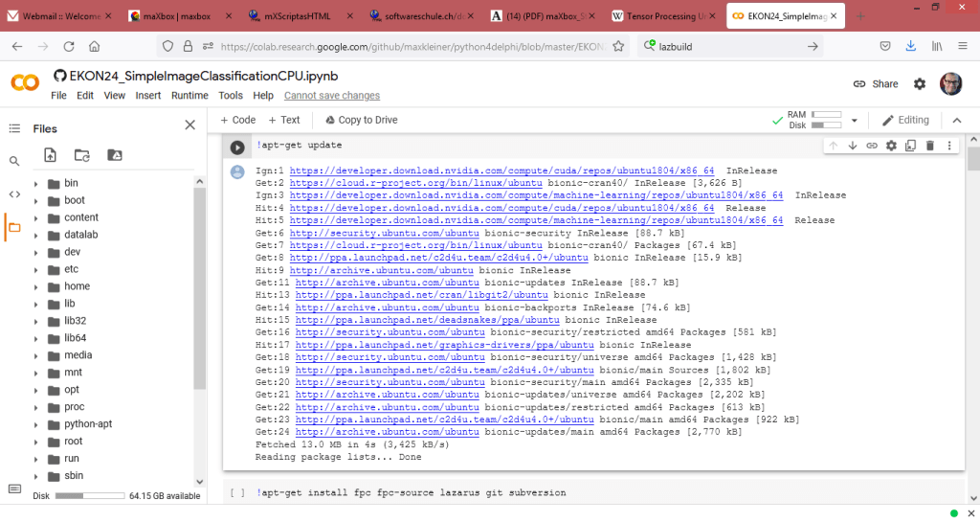Open the RAM and Disk dropdown arrow
The width and height of the screenshot is (980, 522).
pyautogui.click(x=854, y=120)
